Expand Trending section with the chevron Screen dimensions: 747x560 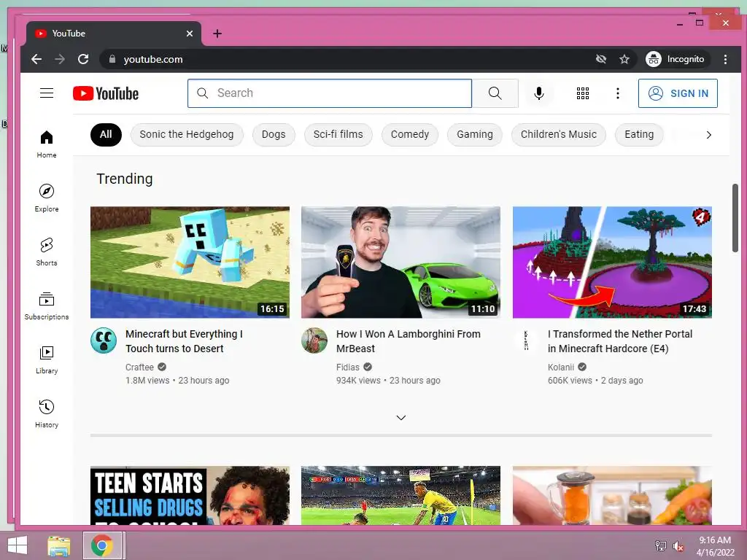[x=401, y=418]
